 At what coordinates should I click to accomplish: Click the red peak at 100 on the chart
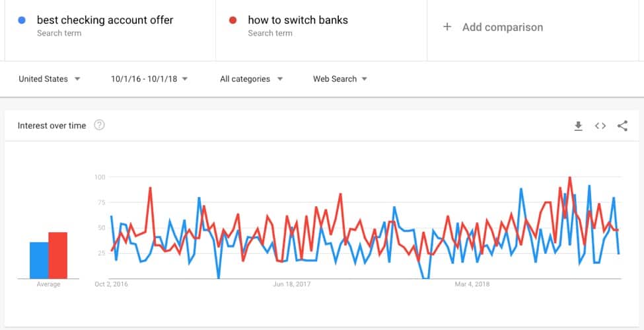(x=569, y=178)
